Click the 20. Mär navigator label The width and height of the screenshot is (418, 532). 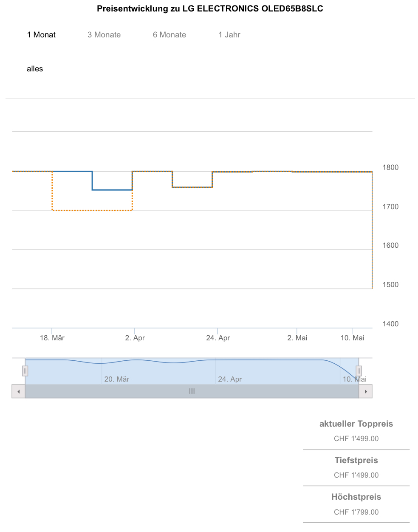pyautogui.click(x=117, y=379)
